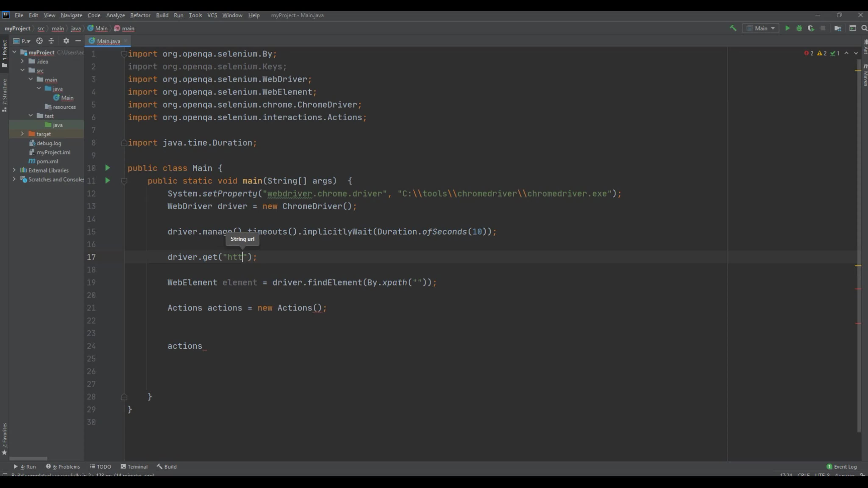Viewport: 868px width, 488px height.
Task: Click error count indicator in editor
Action: tap(809, 53)
